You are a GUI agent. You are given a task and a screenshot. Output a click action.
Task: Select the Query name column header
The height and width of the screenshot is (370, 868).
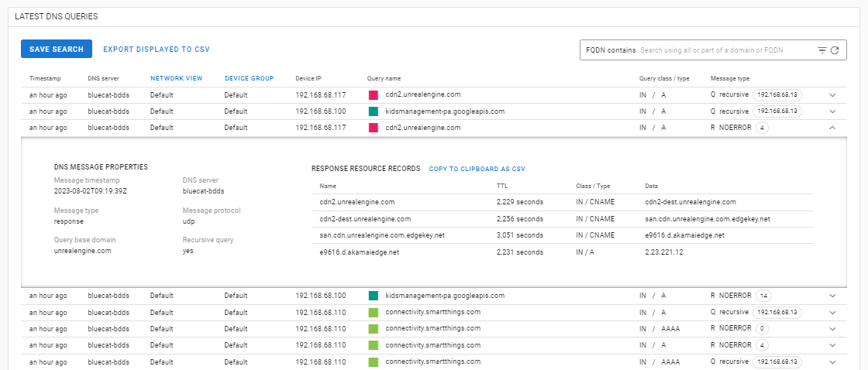pos(384,78)
